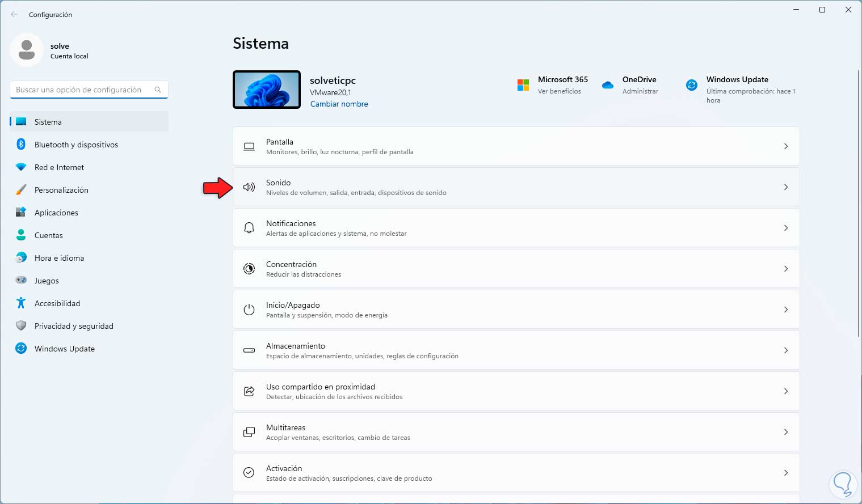The width and height of the screenshot is (862, 504).
Task: Click the settings search field
Action: (83, 90)
